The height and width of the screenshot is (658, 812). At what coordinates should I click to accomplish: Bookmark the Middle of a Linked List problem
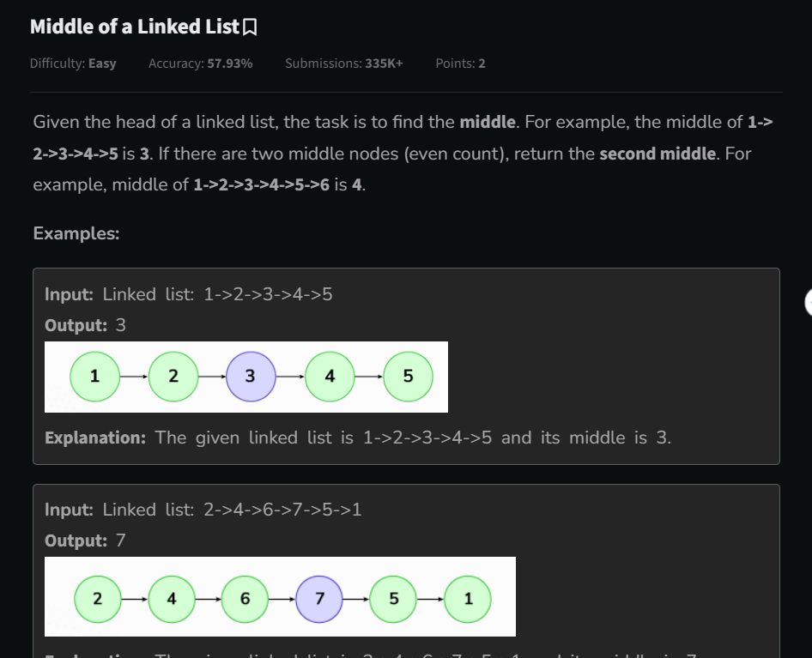tap(250, 27)
